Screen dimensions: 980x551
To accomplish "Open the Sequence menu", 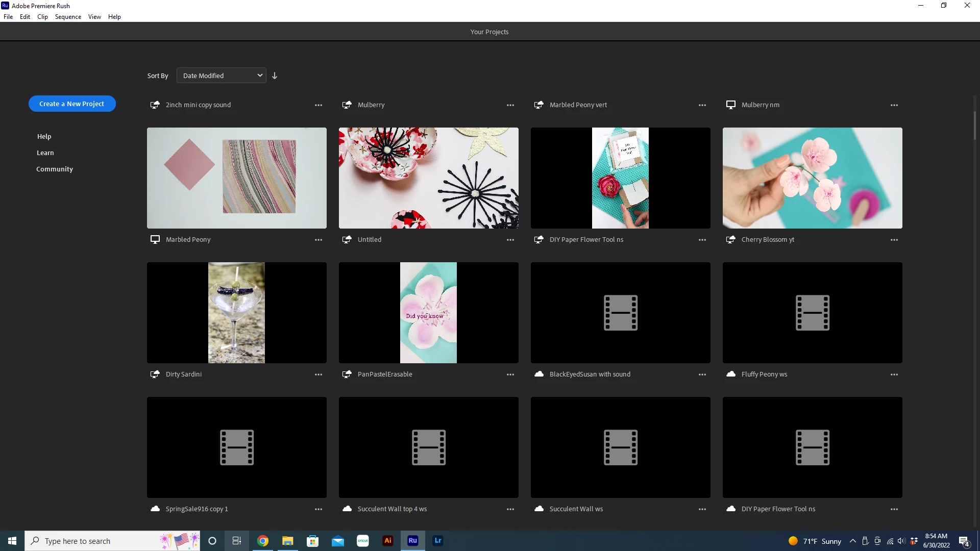I will 68,17.
